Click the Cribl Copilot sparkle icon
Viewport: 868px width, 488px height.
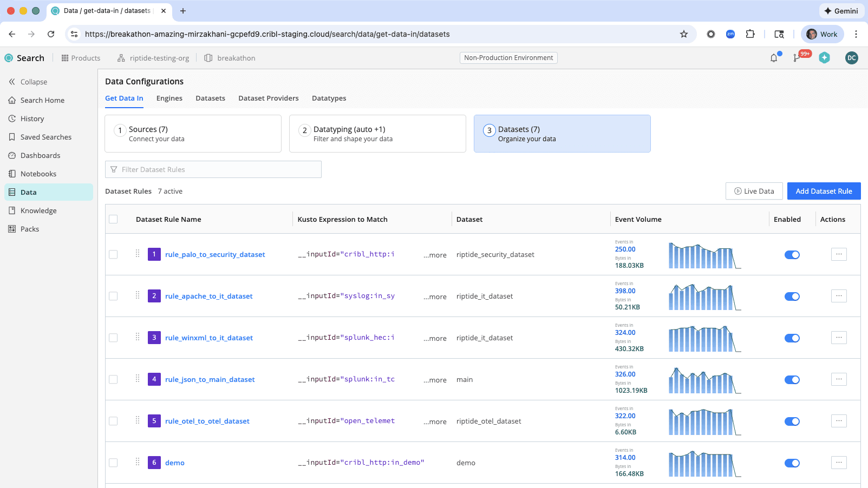tap(824, 58)
